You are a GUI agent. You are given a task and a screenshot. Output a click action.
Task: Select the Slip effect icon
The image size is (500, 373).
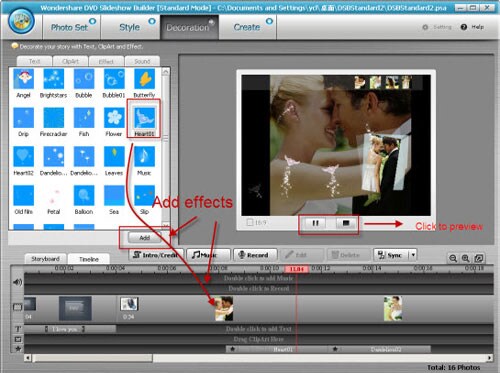144,195
